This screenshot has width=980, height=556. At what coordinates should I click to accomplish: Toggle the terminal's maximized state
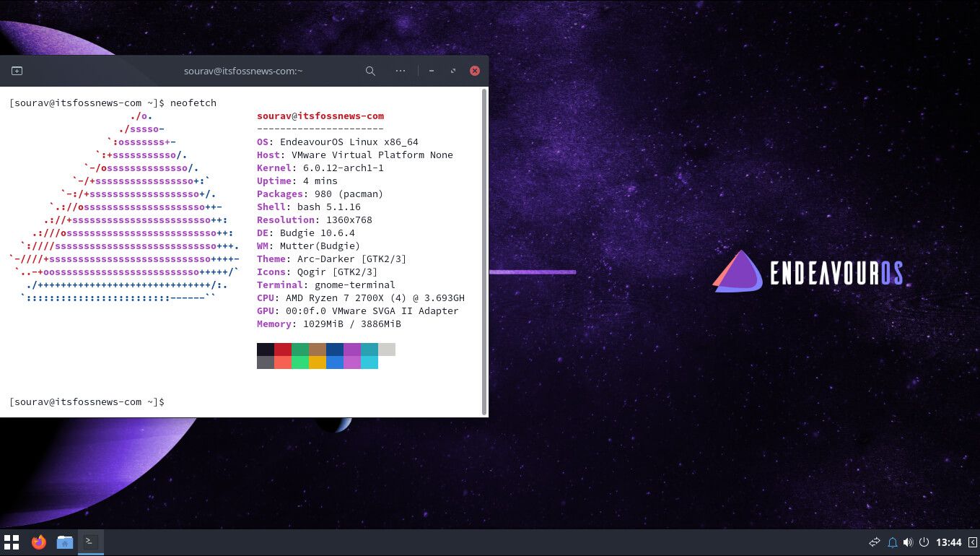(453, 71)
